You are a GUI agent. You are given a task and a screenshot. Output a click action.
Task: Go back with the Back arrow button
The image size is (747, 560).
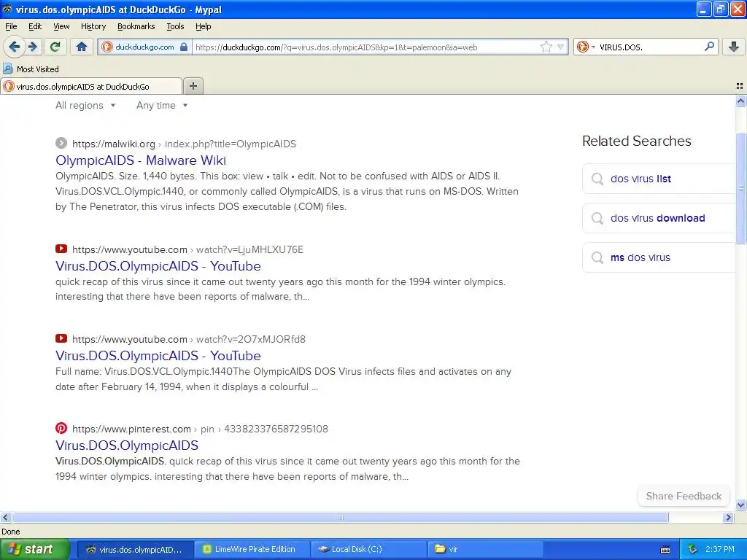(15, 47)
